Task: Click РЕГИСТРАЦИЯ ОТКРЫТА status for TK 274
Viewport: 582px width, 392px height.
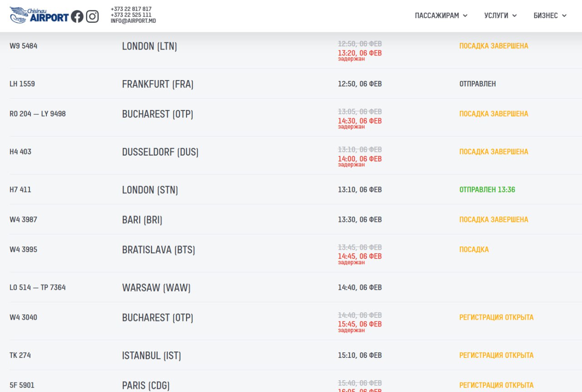Action: [x=496, y=355]
